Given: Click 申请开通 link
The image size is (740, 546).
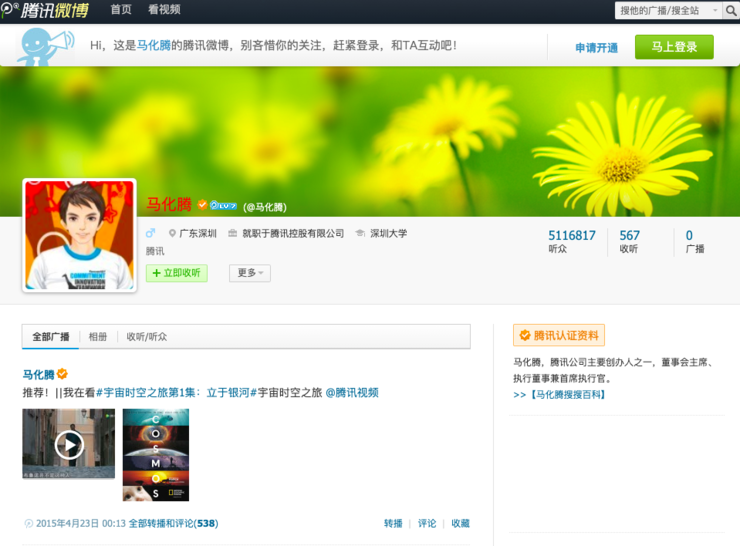Looking at the screenshot, I should [x=596, y=48].
